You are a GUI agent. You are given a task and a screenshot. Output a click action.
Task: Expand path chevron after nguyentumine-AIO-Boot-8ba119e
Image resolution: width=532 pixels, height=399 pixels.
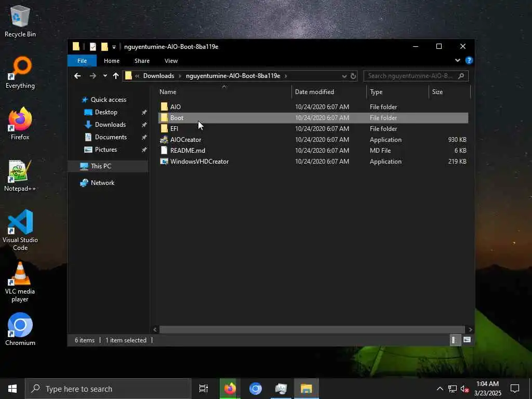coord(286,76)
